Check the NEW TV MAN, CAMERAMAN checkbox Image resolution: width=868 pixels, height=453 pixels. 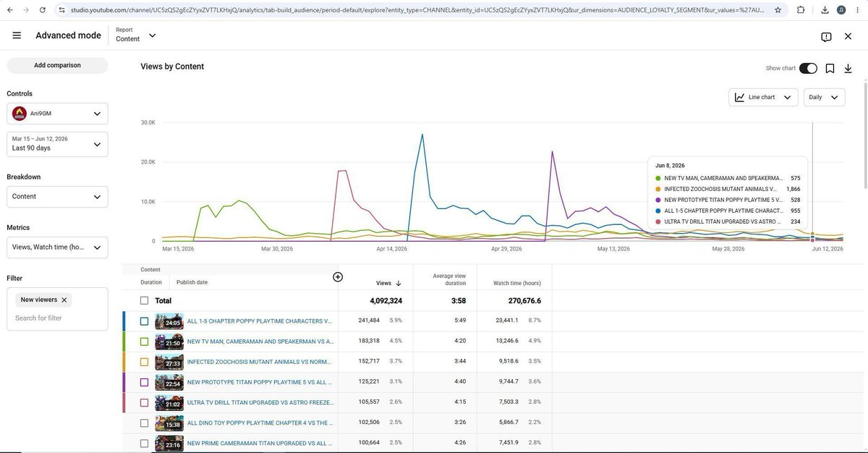point(145,342)
